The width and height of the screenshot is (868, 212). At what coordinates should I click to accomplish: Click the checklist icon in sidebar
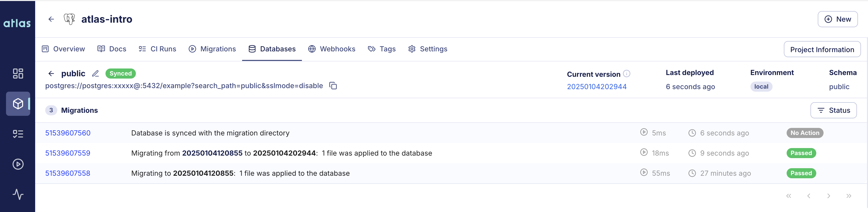[x=18, y=134]
